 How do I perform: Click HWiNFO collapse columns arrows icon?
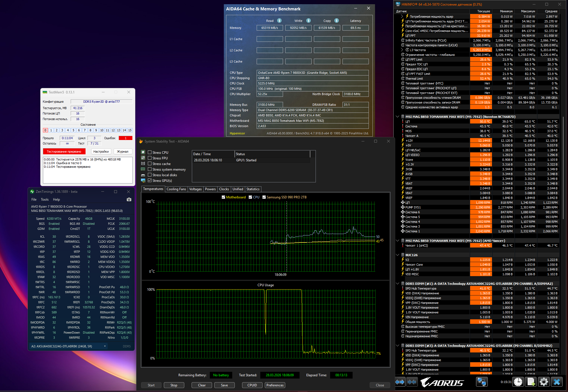pos(412,382)
